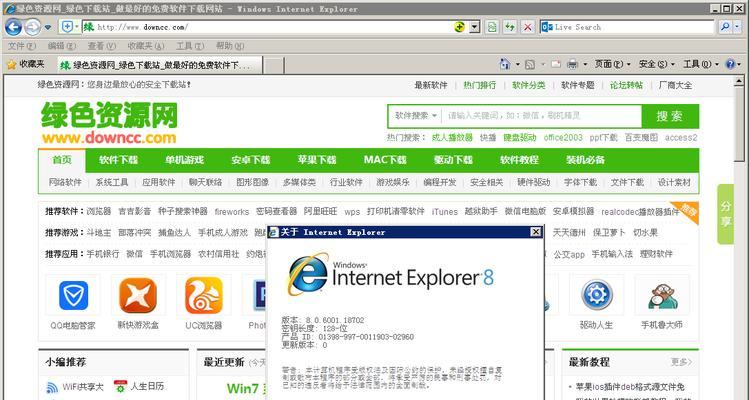Open the 安全 command bar dropdown
Screen dimensions: 749x400
click(x=656, y=64)
